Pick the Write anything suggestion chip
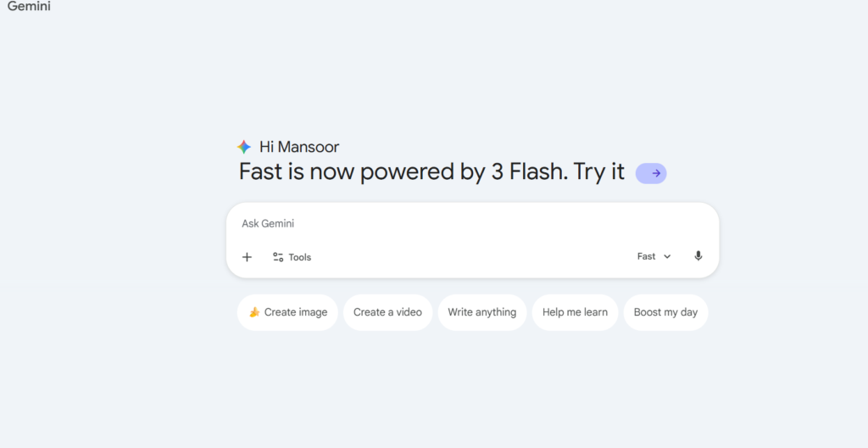 pyautogui.click(x=481, y=312)
